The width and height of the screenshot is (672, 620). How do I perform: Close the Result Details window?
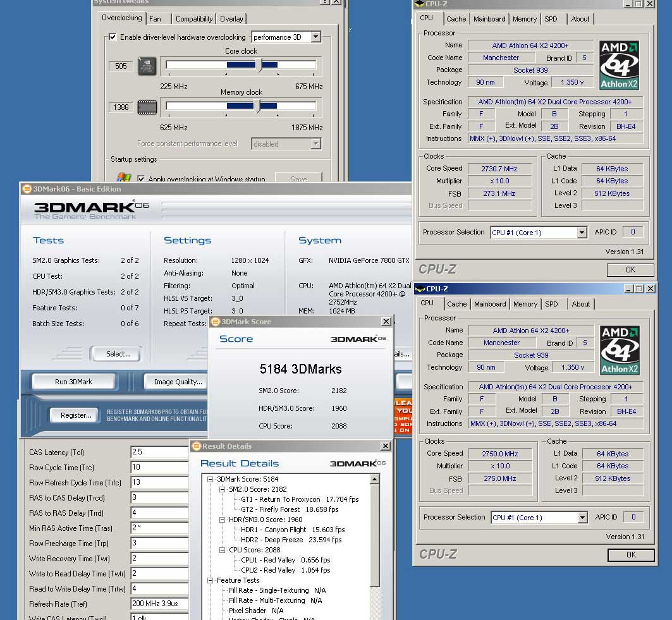386,446
